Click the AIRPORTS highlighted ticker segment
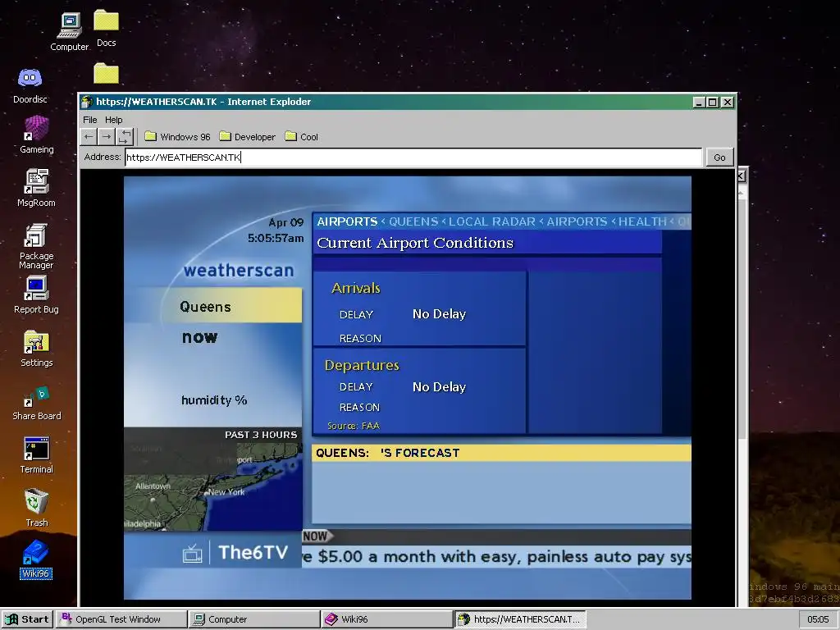Viewport: 840px width, 630px height. (347, 221)
